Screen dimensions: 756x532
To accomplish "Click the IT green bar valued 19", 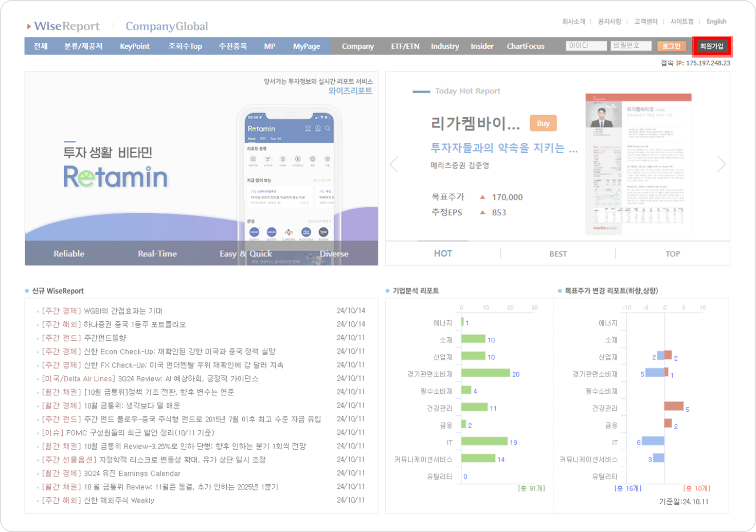I will click(484, 441).
